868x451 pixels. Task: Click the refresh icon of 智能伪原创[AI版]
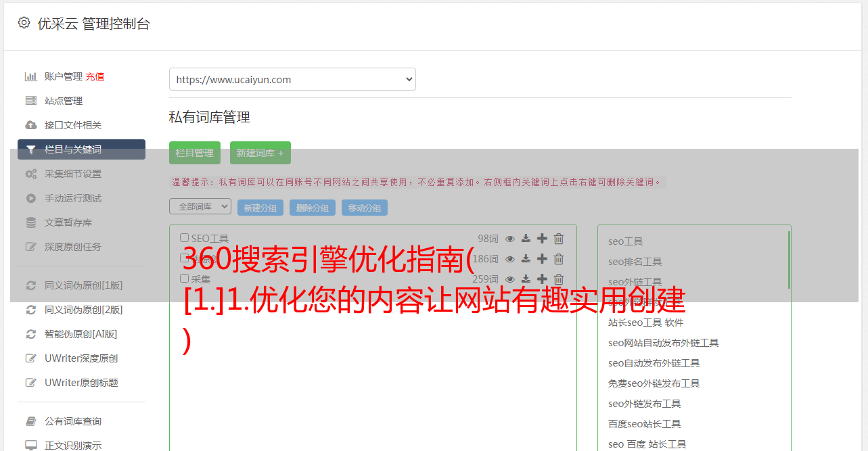31,334
